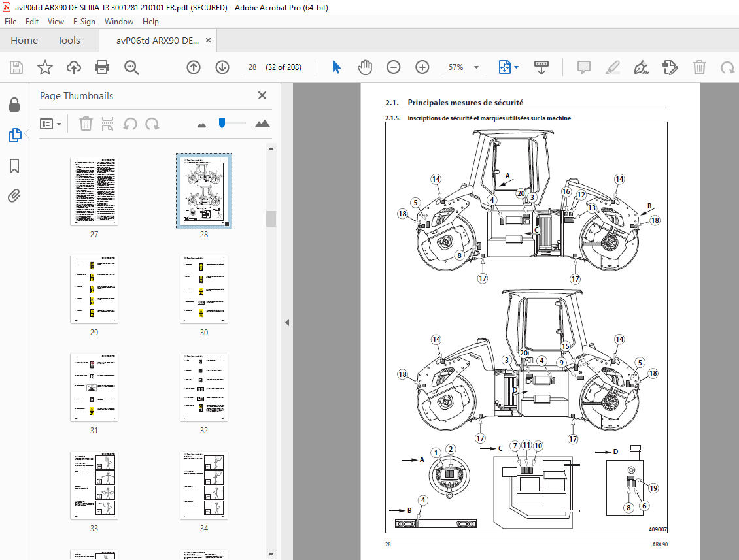
Task: Switch to the Tools tab
Action: [x=69, y=41]
